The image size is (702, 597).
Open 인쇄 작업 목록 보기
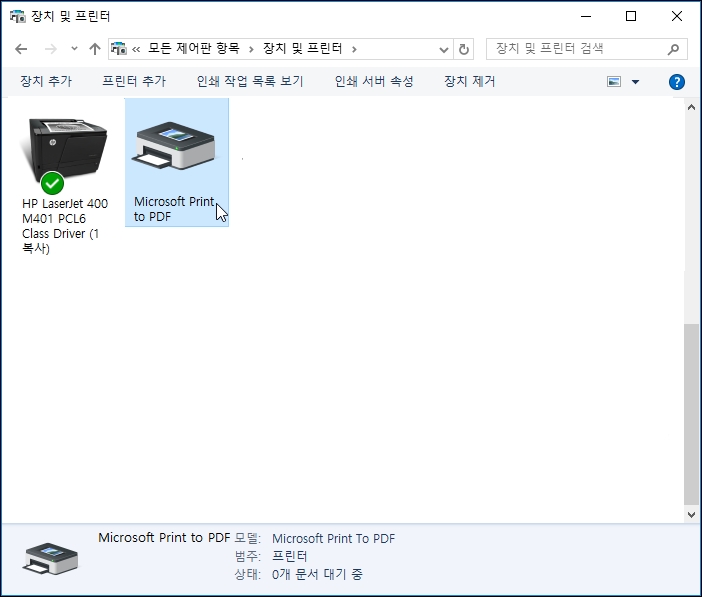click(250, 81)
